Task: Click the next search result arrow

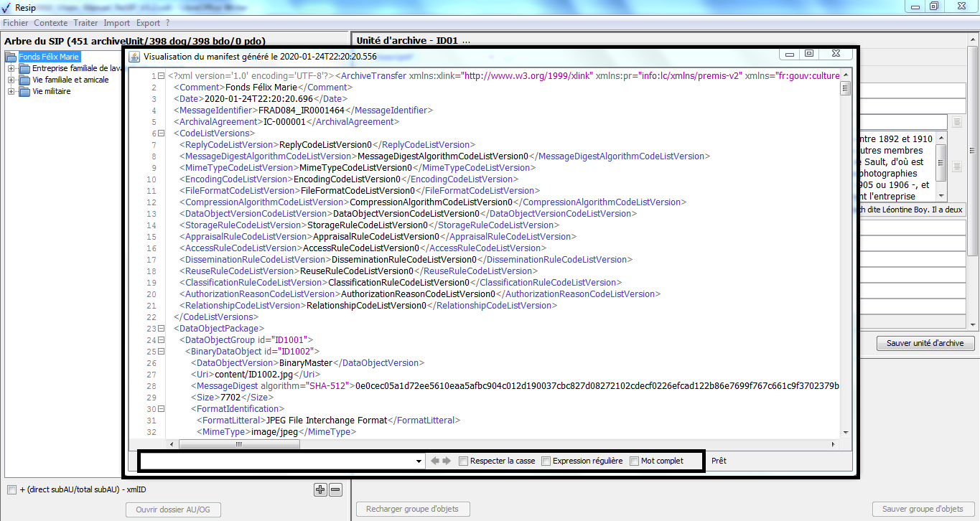Action: pos(447,461)
